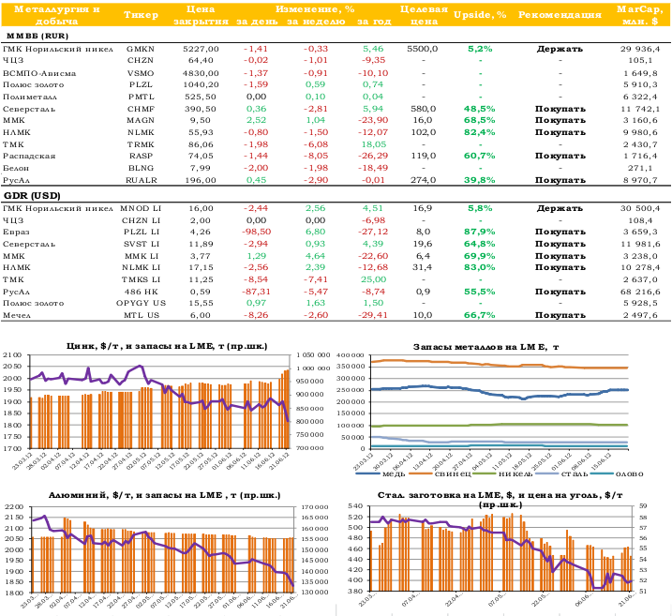The image size is (672, 616).
Task: Select market cap value 68 216,6
Action: pos(640,292)
